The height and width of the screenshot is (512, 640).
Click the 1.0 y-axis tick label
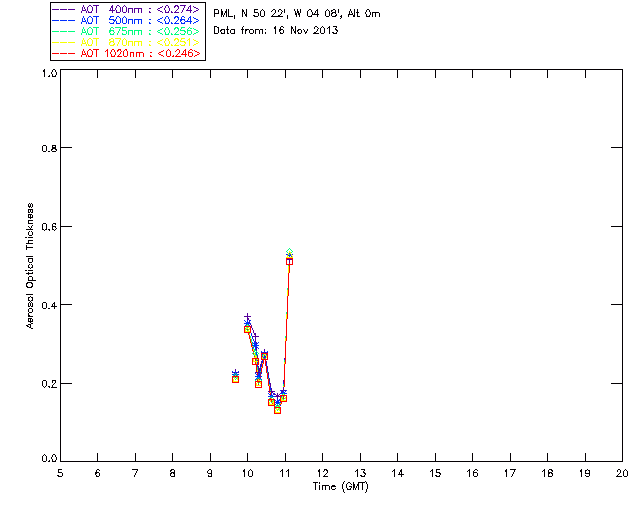tap(49, 73)
